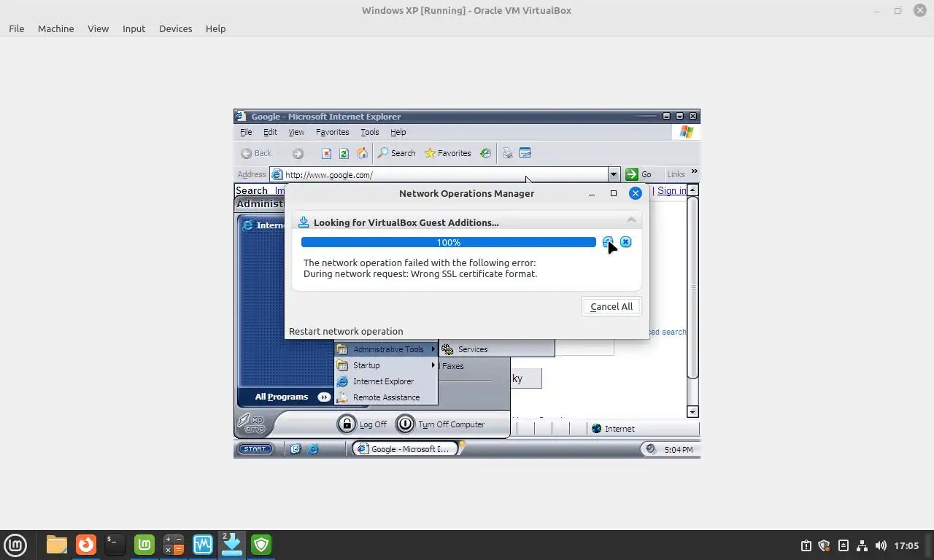Click the IE Search toolbar button

pyautogui.click(x=396, y=153)
